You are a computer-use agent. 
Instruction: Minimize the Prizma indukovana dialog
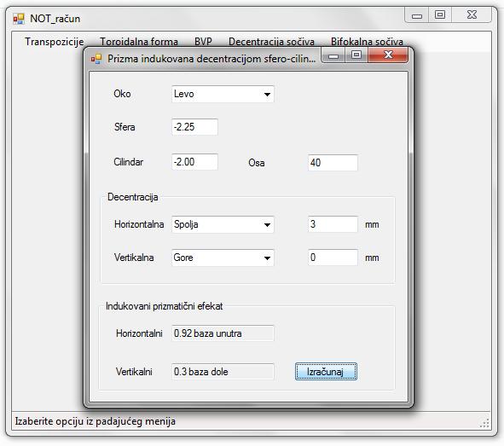pos(333,56)
